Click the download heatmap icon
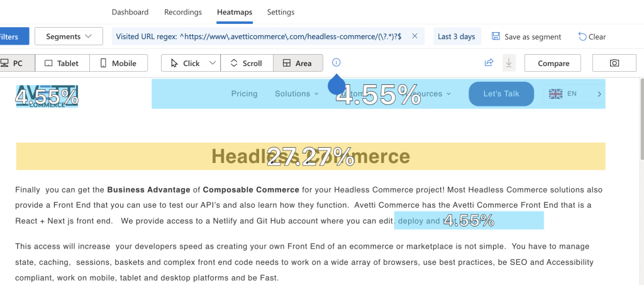The height and width of the screenshot is (285, 644). click(509, 63)
